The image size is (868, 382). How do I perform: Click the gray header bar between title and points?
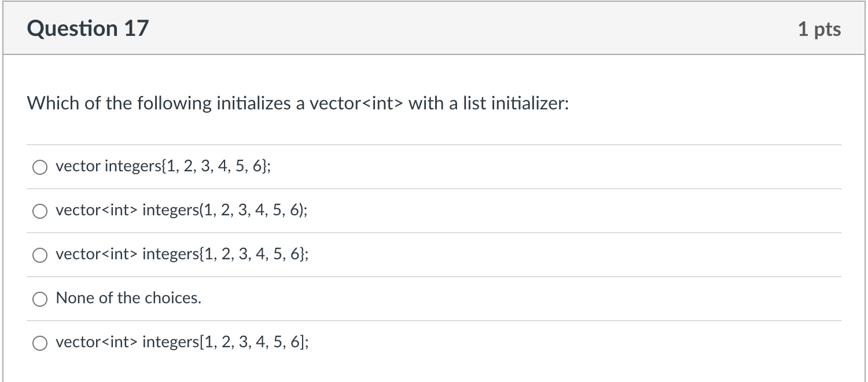(473, 28)
